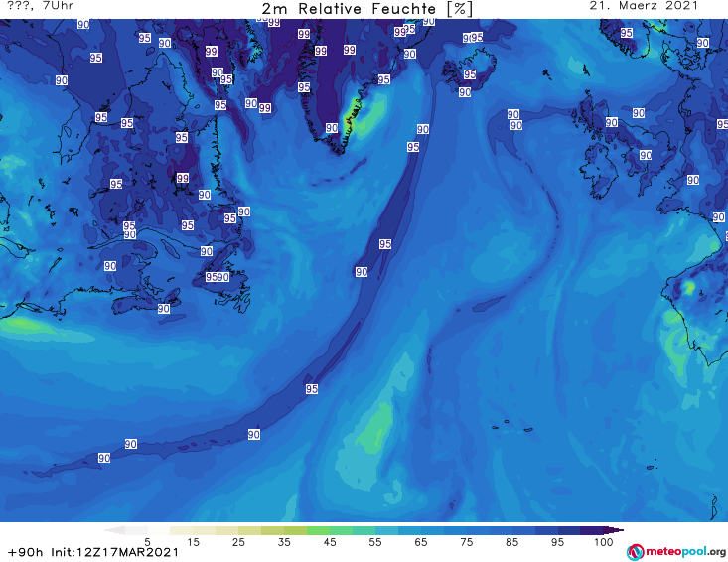The width and height of the screenshot is (728, 562).
Task: Click the "90" contour label south of Nova Scotia
Action: pyautogui.click(x=164, y=309)
